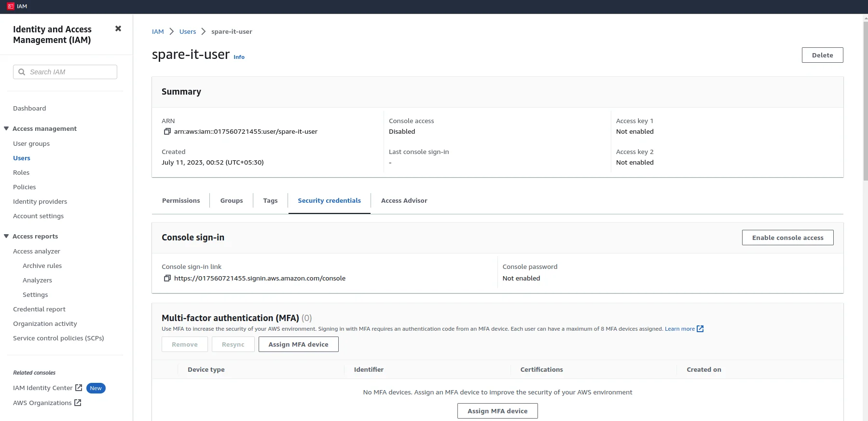Click the Console access Disabled value
Image resolution: width=868 pixels, height=421 pixels.
pos(402,131)
